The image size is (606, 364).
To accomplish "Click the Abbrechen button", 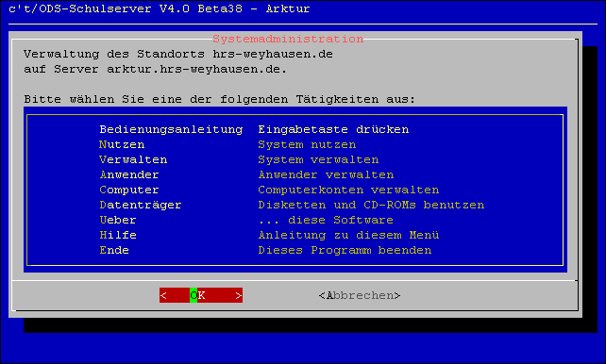I will point(360,295).
